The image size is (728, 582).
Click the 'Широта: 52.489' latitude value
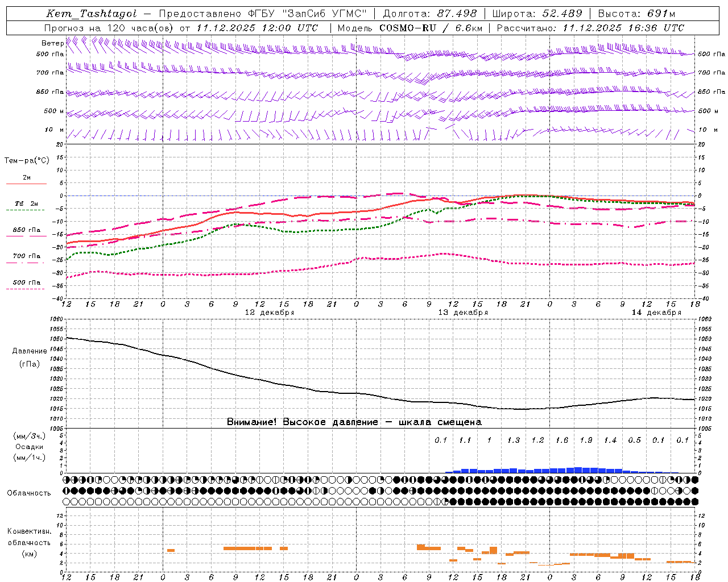[x=537, y=14]
